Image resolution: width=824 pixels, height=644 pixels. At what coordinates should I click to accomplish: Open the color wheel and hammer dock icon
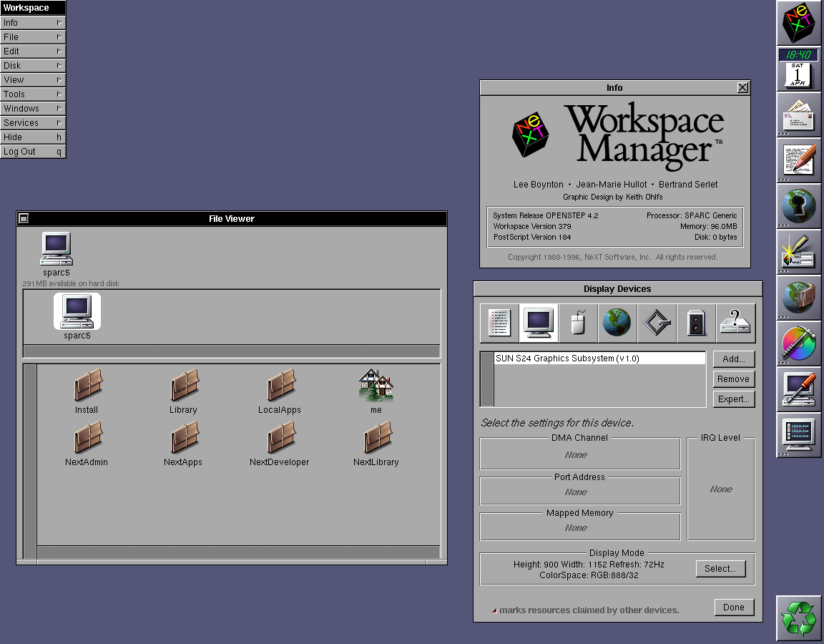(798, 343)
